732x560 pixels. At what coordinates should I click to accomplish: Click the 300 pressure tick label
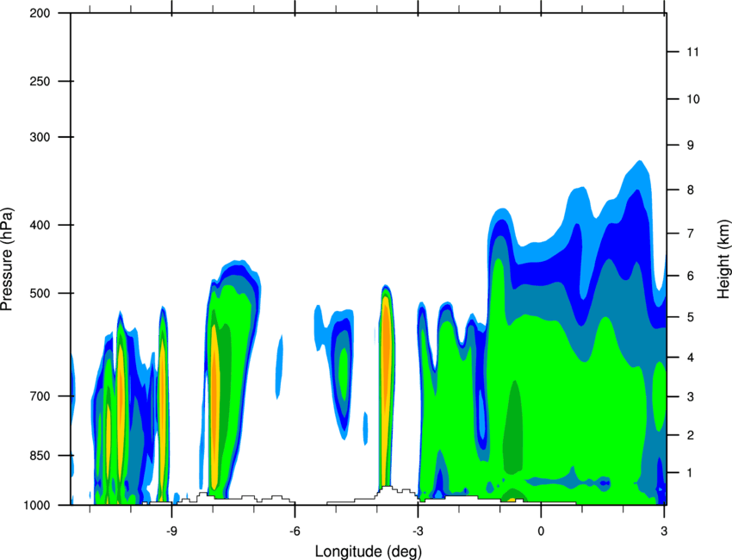[40, 137]
